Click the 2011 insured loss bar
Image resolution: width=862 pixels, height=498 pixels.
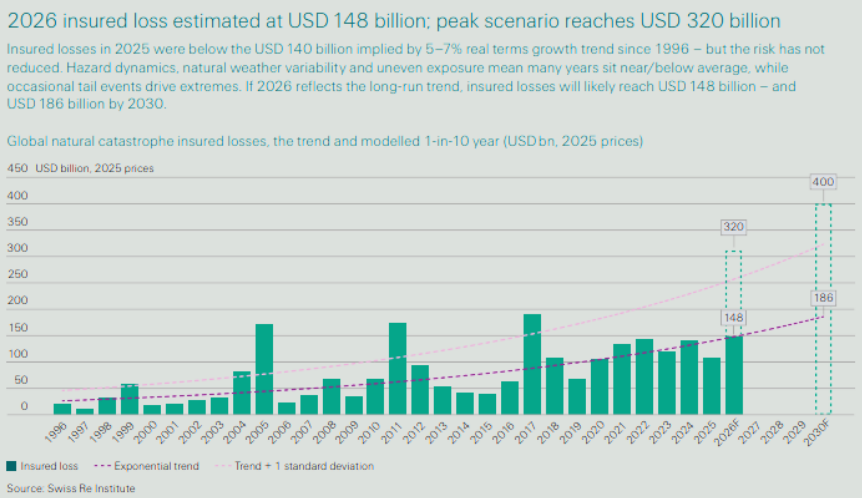pos(398,368)
